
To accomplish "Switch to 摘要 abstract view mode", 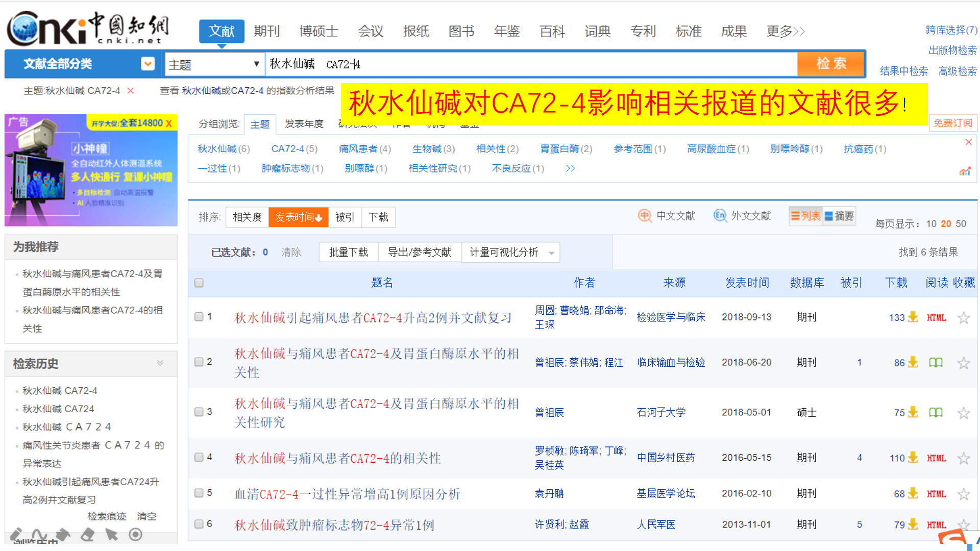I will [x=840, y=216].
